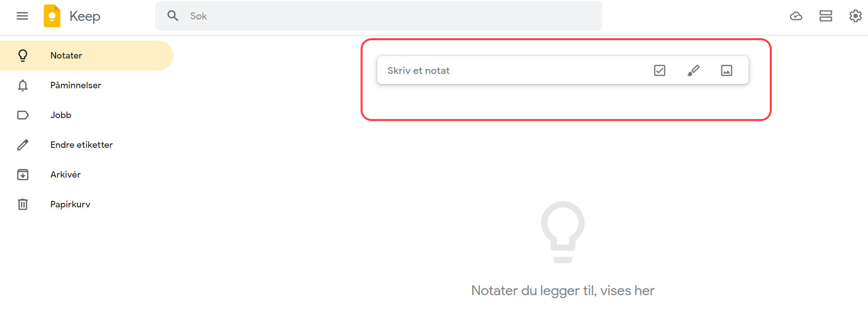Click the Keep title text

click(x=85, y=16)
